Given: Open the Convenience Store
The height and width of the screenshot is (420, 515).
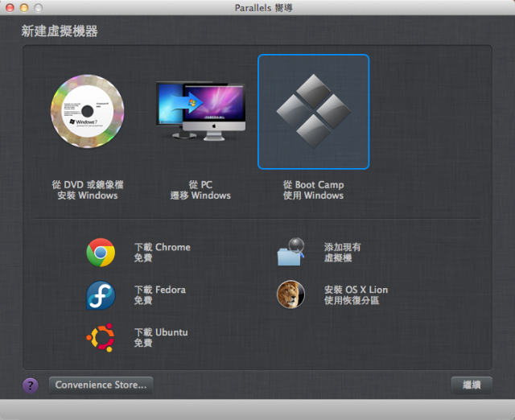Looking at the screenshot, I should point(101,385).
